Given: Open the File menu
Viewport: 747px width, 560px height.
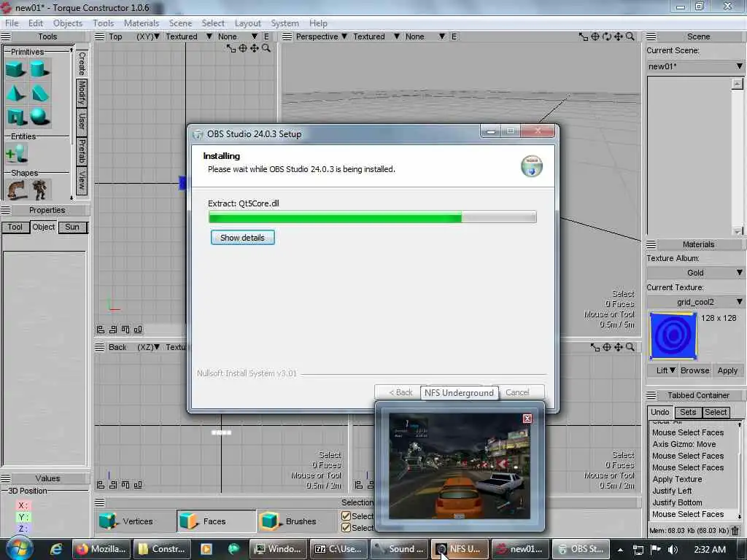Looking at the screenshot, I should click(x=12, y=23).
